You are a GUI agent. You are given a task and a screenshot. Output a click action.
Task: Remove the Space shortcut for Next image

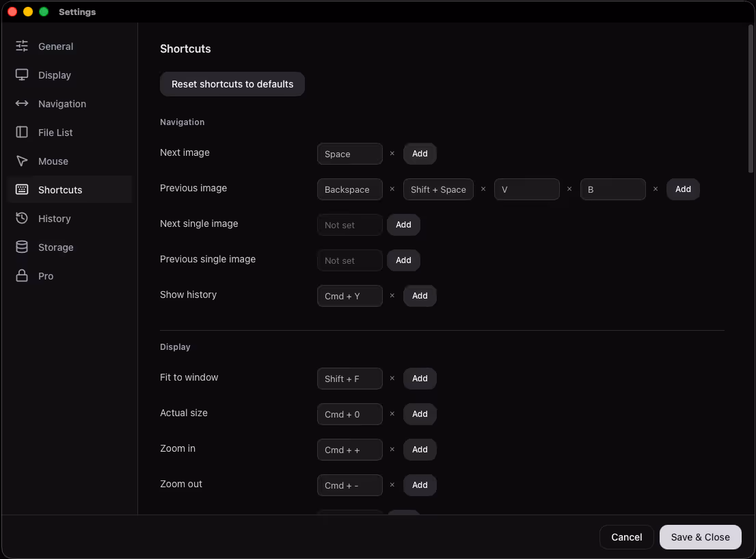click(392, 153)
